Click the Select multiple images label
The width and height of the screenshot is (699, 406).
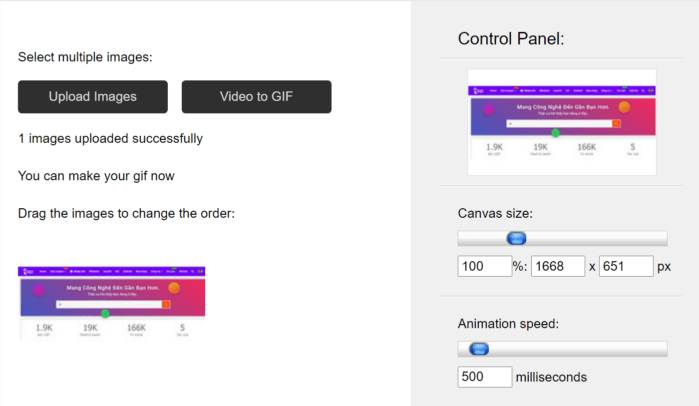click(85, 57)
